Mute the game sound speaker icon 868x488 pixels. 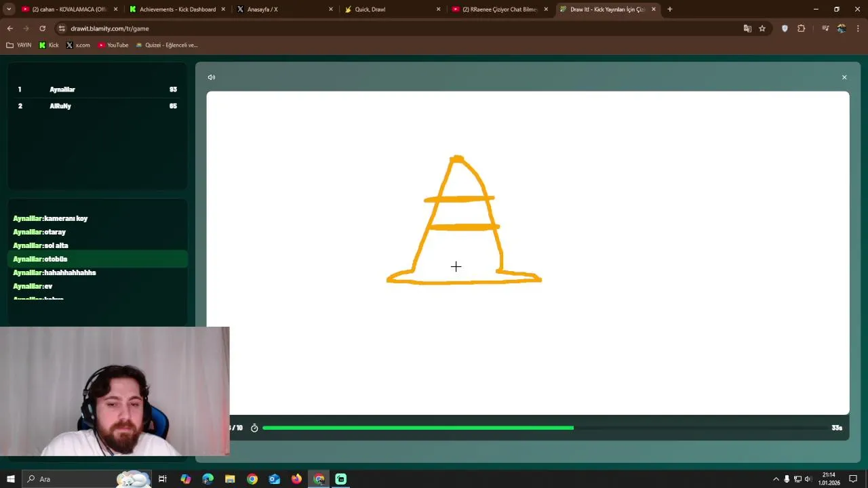(212, 77)
